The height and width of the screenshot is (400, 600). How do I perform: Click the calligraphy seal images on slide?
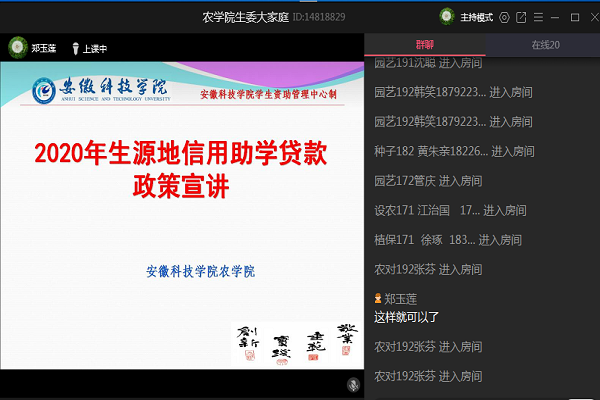click(293, 343)
